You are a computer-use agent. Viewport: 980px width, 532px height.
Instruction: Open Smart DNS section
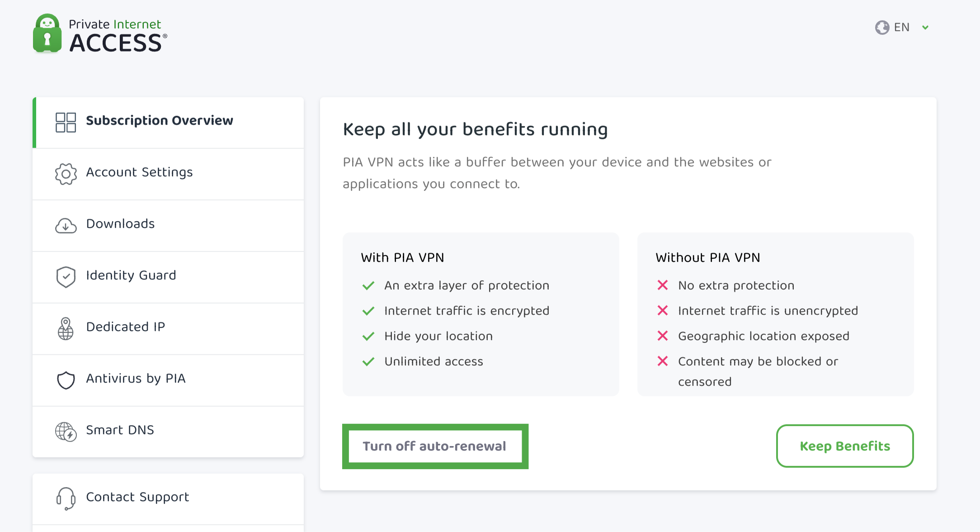coord(168,432)
